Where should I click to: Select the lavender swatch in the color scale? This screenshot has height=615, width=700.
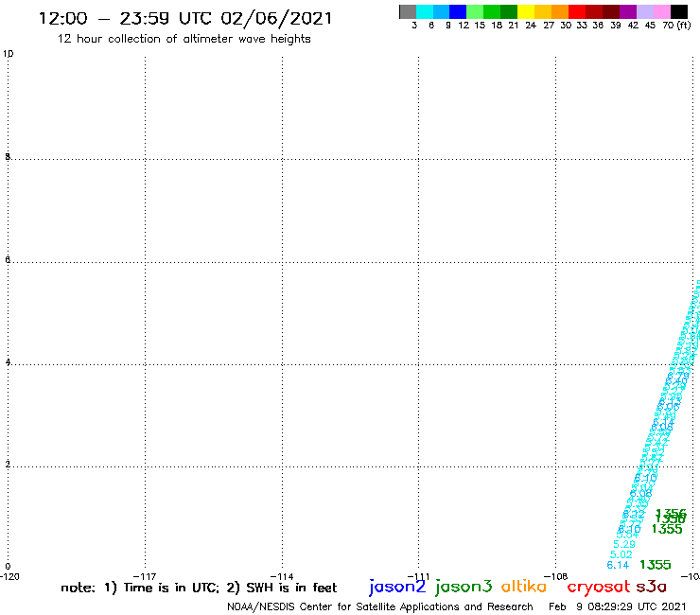(645, 11)
